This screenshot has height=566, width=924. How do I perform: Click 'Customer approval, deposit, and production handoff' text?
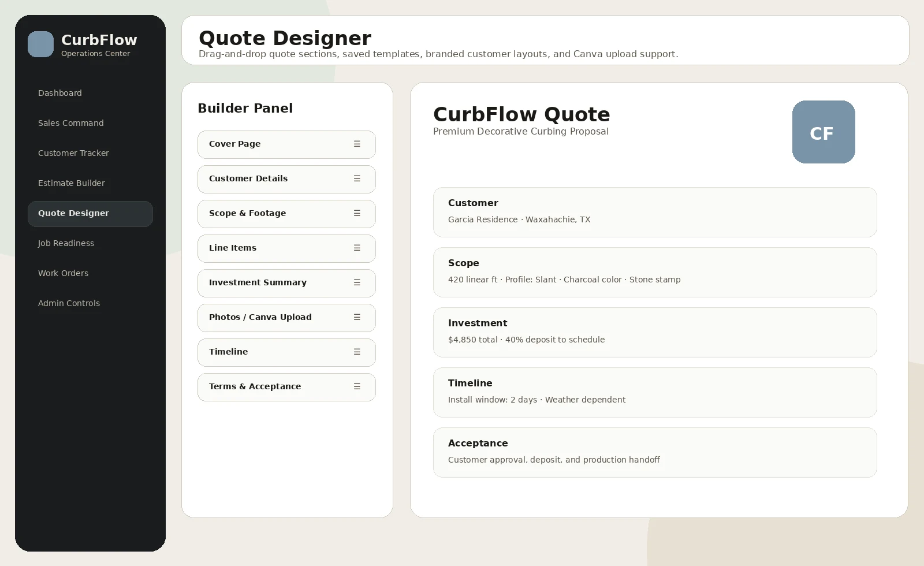click(x=554, y=460)
